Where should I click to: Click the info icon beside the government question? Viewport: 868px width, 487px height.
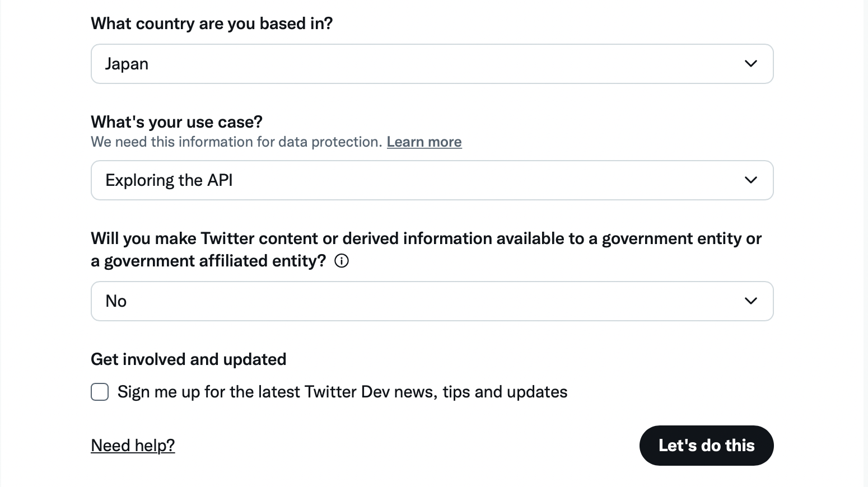[342, 261]
